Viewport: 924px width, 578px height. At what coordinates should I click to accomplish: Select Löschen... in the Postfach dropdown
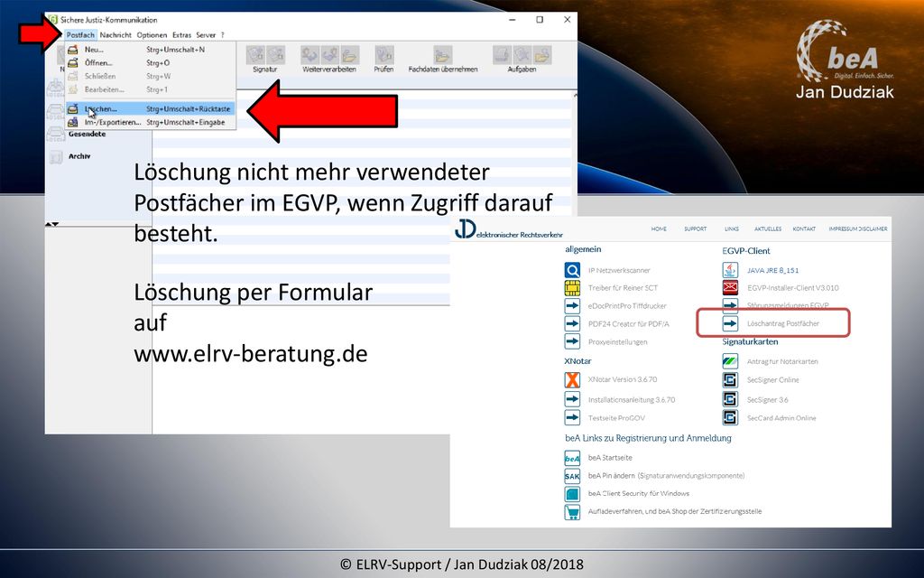pyautogui.click(x=151, y=109)
